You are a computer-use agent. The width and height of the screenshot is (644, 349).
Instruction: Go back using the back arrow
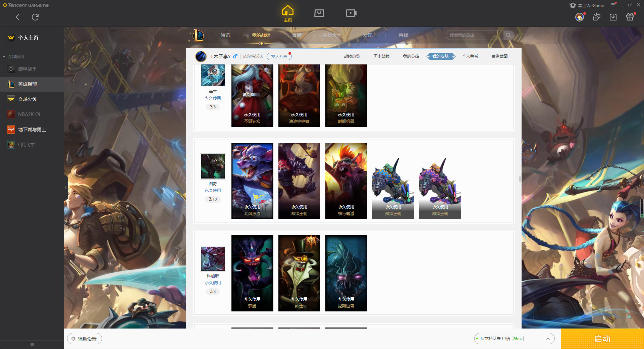click(x=18, y=17)
